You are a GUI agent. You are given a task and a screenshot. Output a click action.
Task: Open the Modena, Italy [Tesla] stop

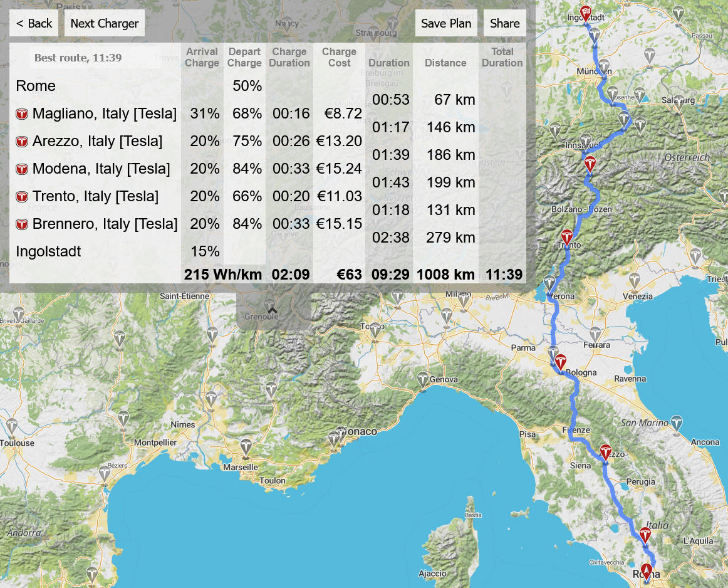(101, 169)
